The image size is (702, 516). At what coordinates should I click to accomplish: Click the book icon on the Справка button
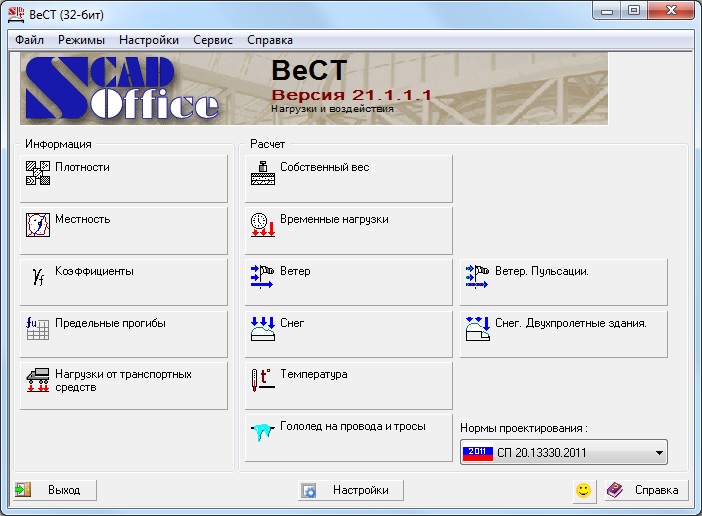click(x=615, y=490)
